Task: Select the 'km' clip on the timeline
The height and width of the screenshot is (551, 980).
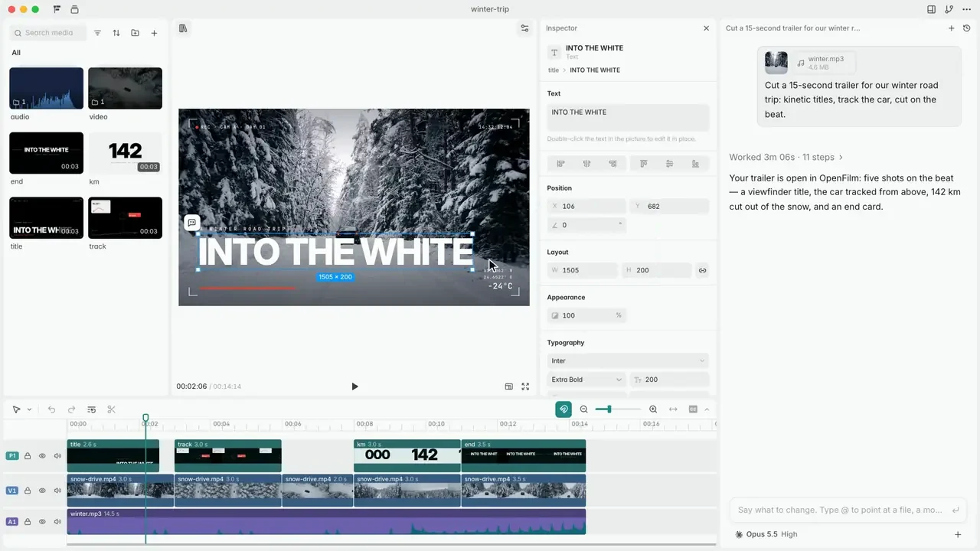Action: [407, 455]
